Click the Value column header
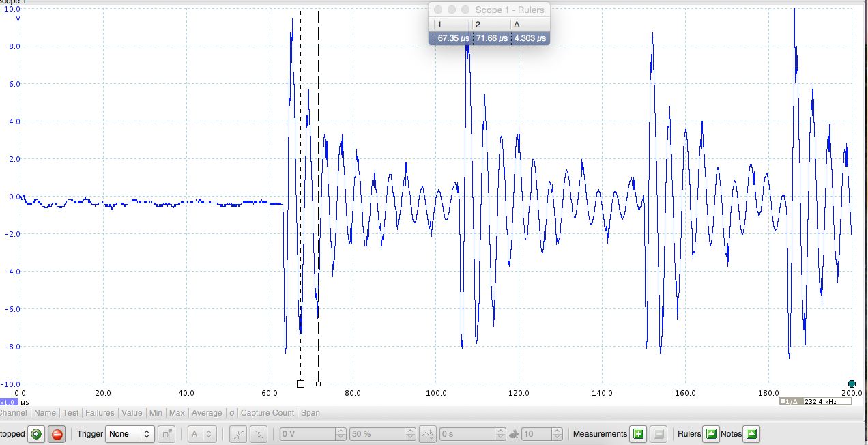Viewport: 868px width, 445px height. pos(132,413)
